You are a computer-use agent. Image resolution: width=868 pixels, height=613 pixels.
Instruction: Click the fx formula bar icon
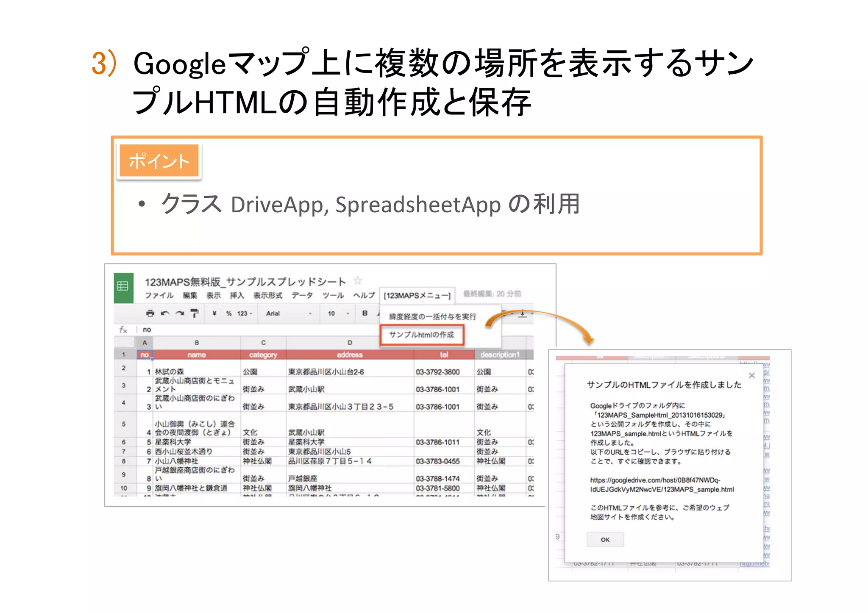pyautogui.click(x=123, y=330)
